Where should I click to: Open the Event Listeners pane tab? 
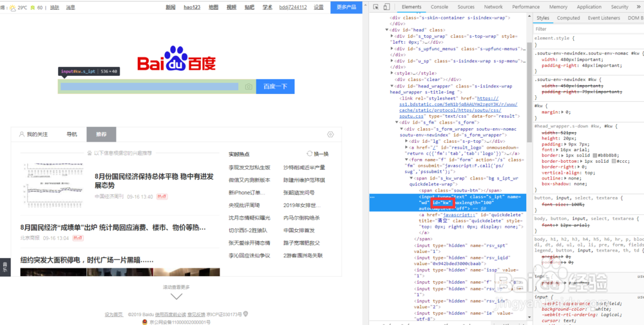pyautogui.click(x=604, y=18)
